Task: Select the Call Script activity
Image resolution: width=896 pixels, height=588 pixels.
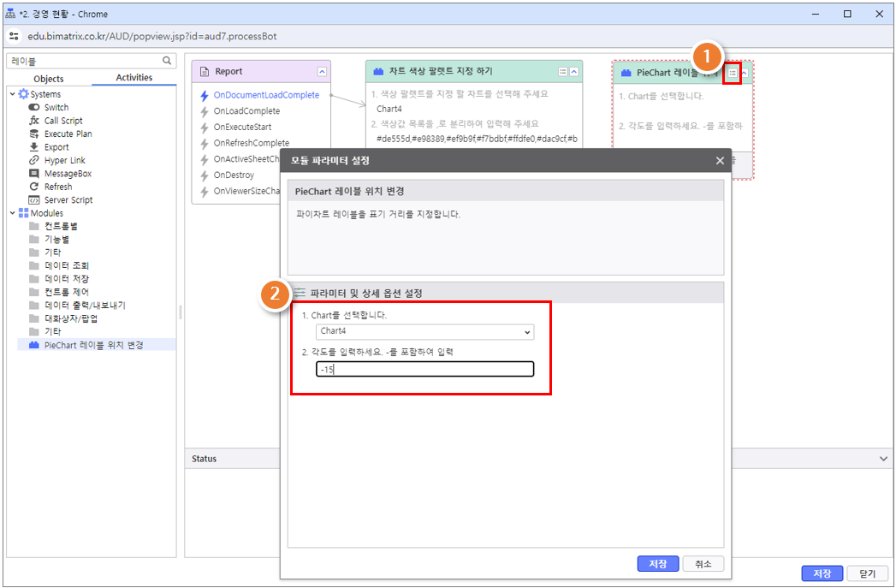Action: (62, 121)
